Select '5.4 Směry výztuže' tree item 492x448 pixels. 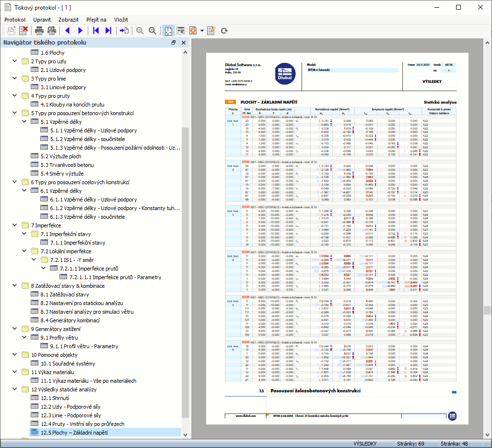[62, 174]
